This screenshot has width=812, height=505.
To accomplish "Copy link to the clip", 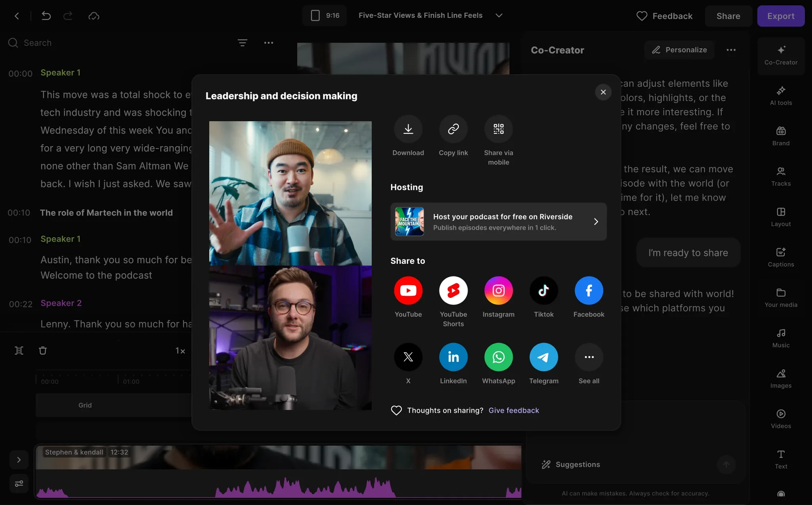I will (x=453, y=129).
